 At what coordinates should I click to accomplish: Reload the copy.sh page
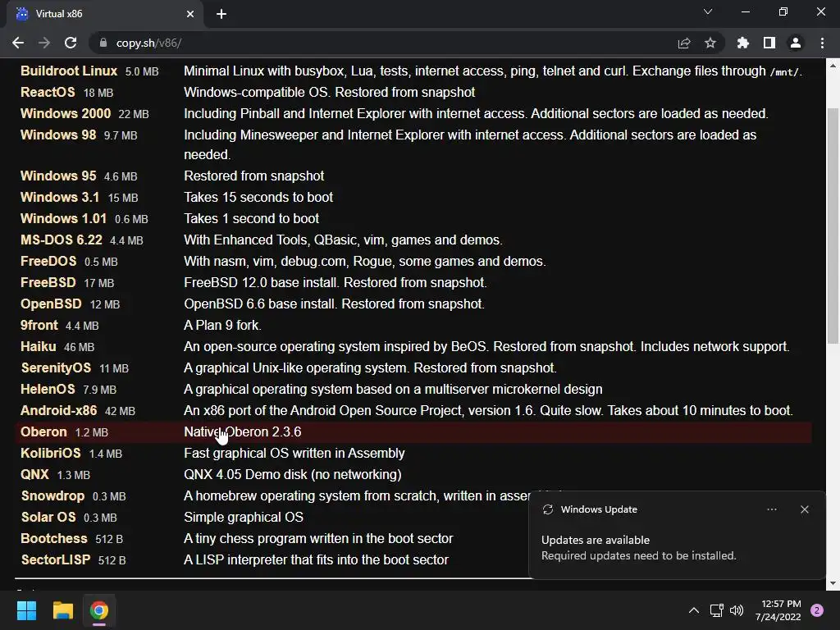click(x=71, y=43)
